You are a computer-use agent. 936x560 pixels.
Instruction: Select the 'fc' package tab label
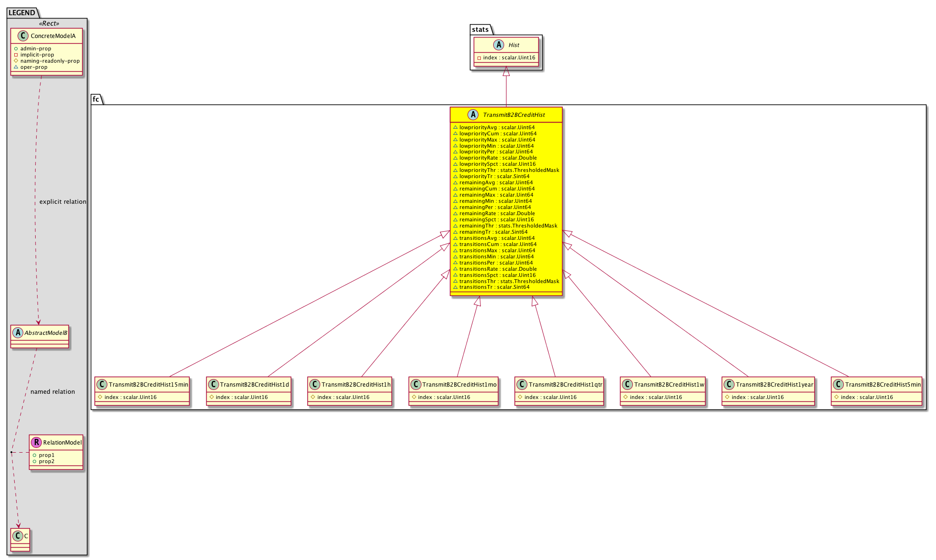point(96,99)
